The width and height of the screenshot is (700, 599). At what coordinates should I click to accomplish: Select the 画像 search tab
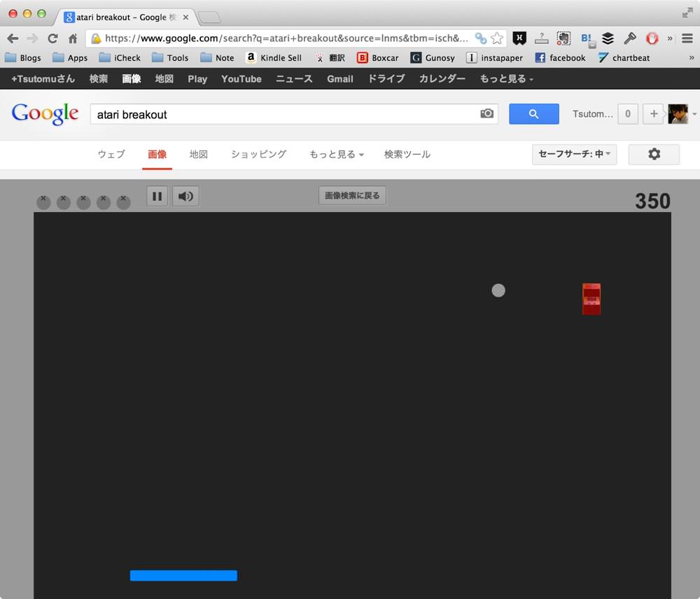157,155
